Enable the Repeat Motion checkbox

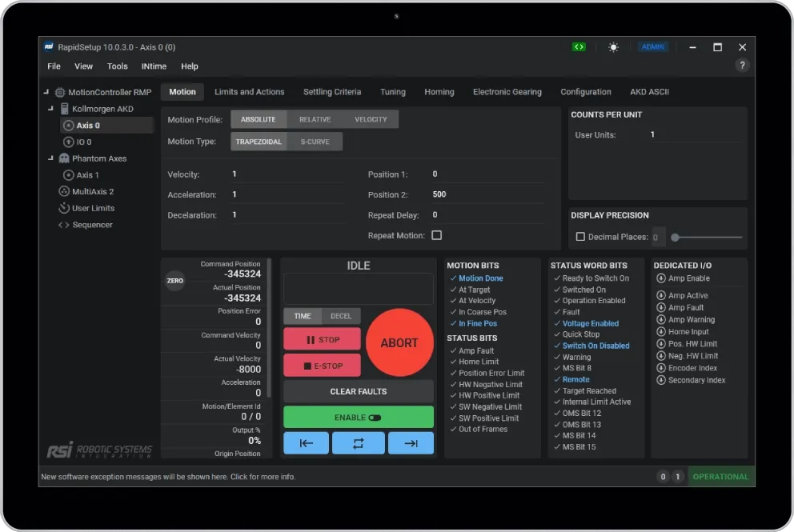click(x=435, y=234)
